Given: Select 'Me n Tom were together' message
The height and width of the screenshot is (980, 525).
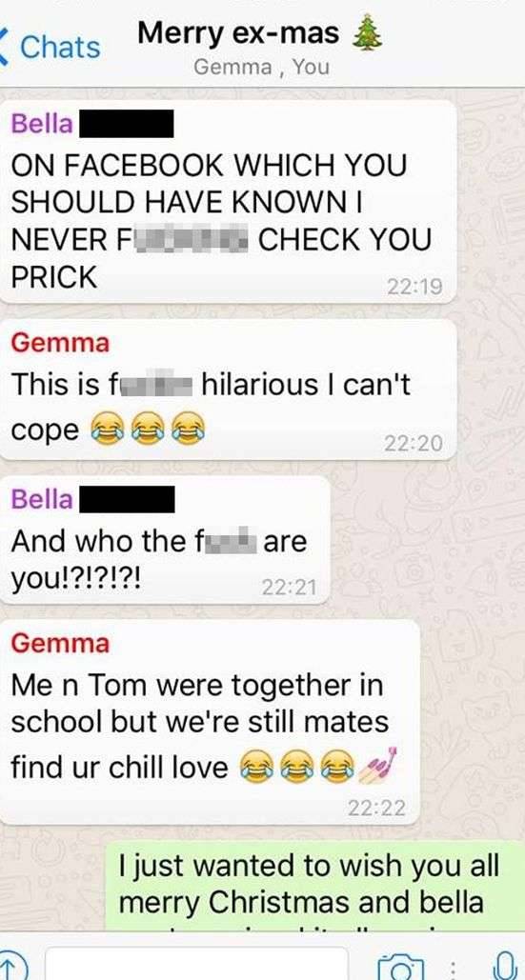Looking at the screenshot, I should [210, 722].
